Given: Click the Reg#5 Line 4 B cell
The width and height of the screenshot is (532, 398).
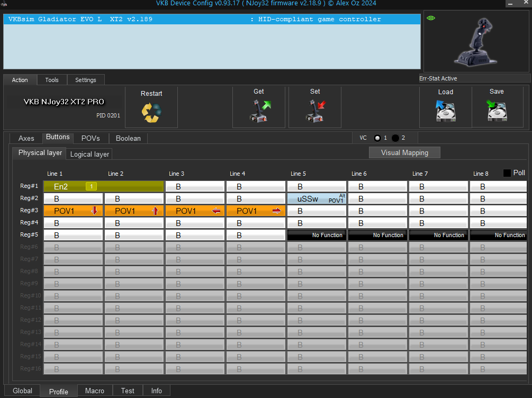Looking at the screenshot, I should pyautogui.click(x=256, y=235).
